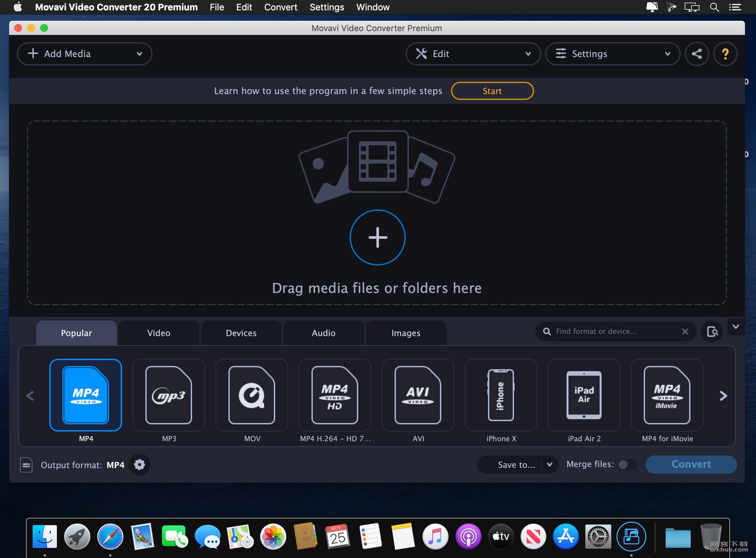
Task: Open help with the question mark icon
Action: (725, 54)
